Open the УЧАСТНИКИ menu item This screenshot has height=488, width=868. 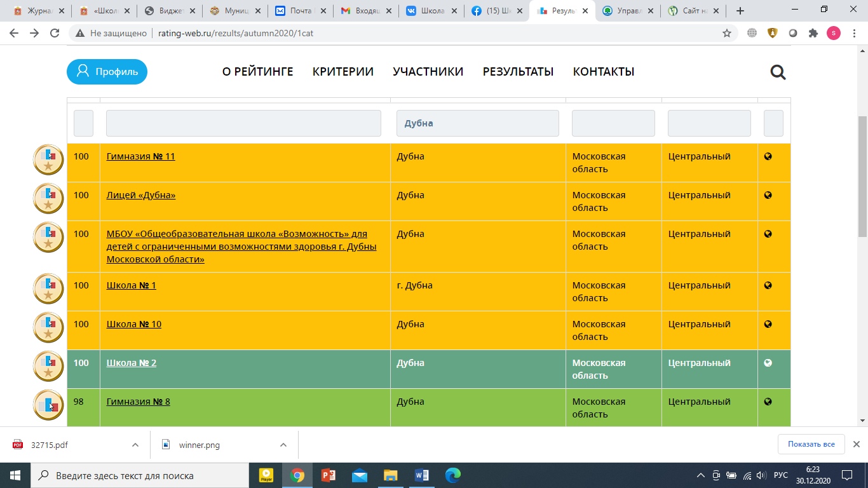(428, 72)
